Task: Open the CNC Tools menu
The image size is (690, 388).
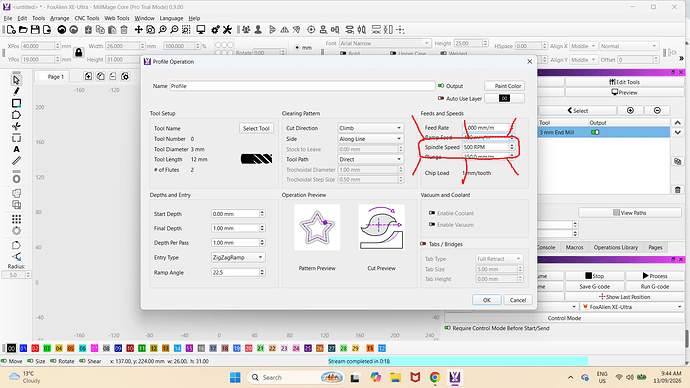Action: (87, 18)
